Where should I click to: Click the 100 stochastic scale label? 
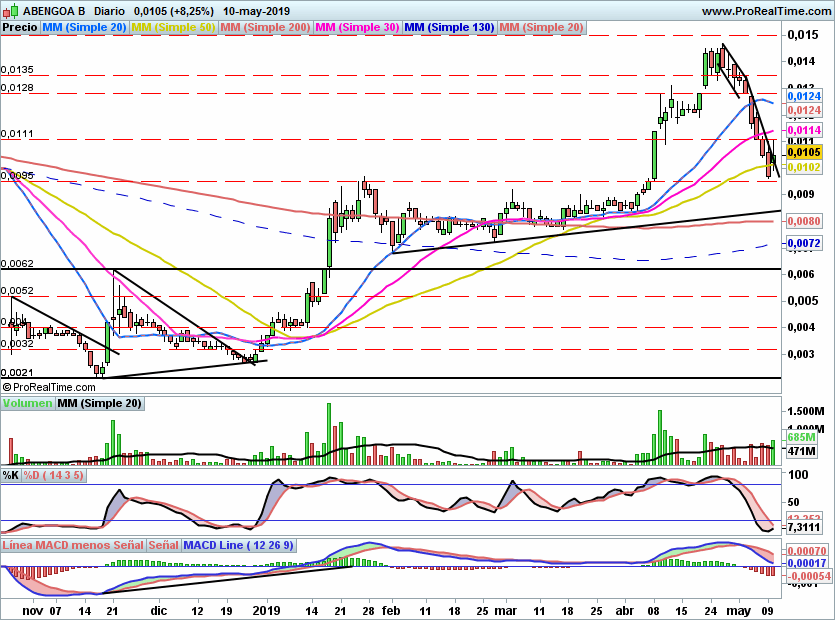point(798,475)
